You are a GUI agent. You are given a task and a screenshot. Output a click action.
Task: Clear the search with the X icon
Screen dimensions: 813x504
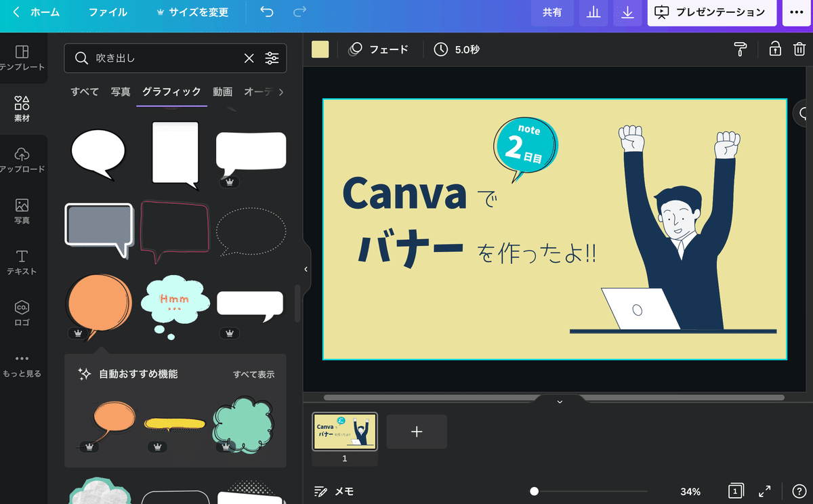(249, 58)
